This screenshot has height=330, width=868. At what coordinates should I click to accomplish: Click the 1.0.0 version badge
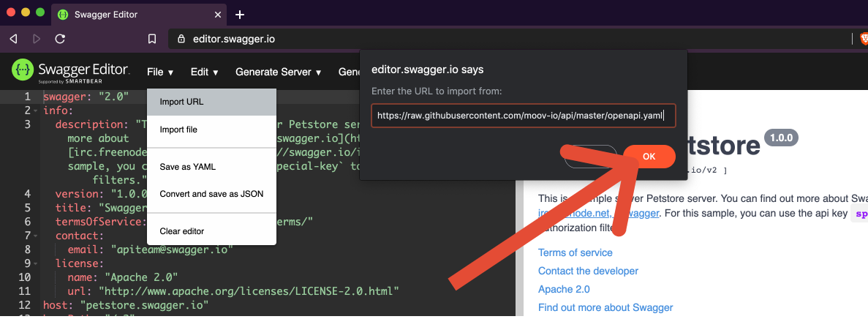pos(781,138)
